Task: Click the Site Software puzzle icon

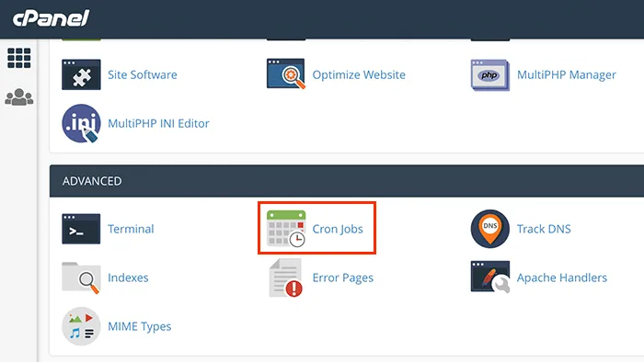Action: [81, 74]
